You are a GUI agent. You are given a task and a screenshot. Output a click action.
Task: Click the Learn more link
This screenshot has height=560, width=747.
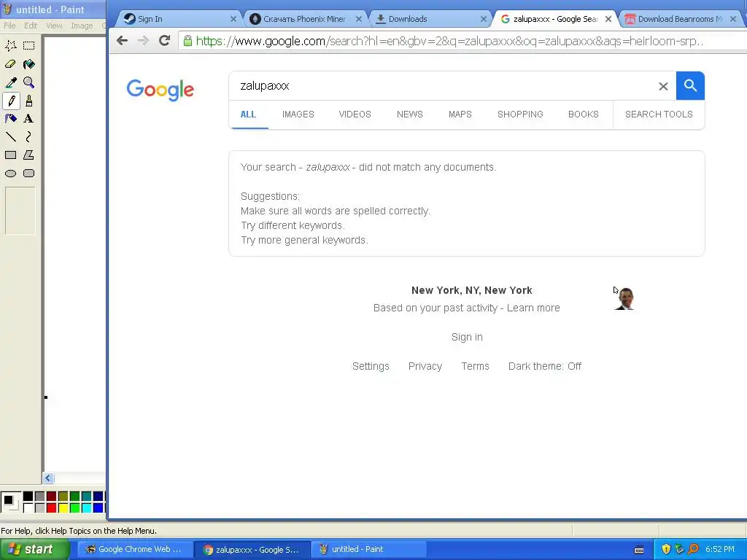tap(533, 308)
